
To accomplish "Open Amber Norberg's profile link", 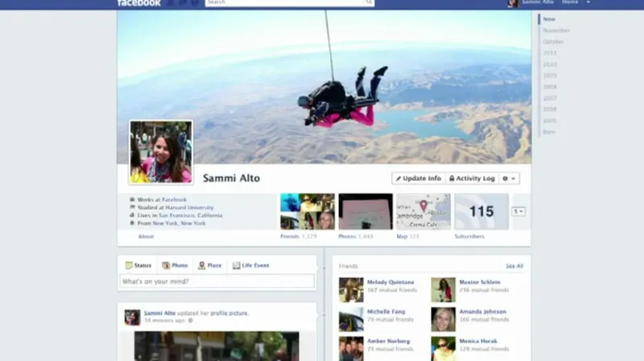I will pyautogui.click(x=389, y=342).
